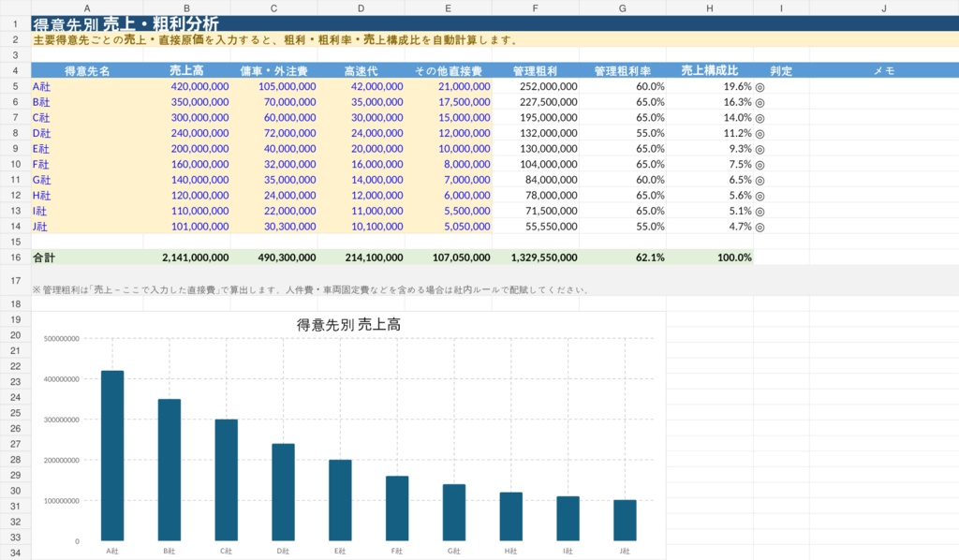Select total sales share 100.0%

coord(710,258)
